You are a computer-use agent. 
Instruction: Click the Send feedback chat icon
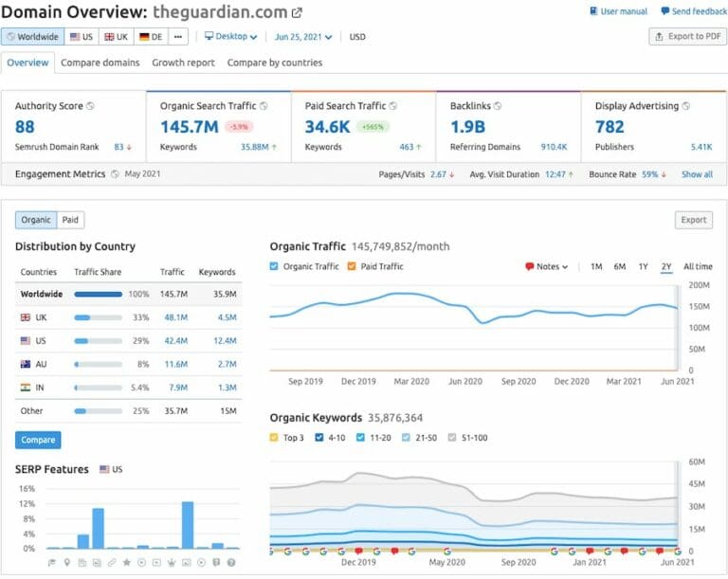665,11
